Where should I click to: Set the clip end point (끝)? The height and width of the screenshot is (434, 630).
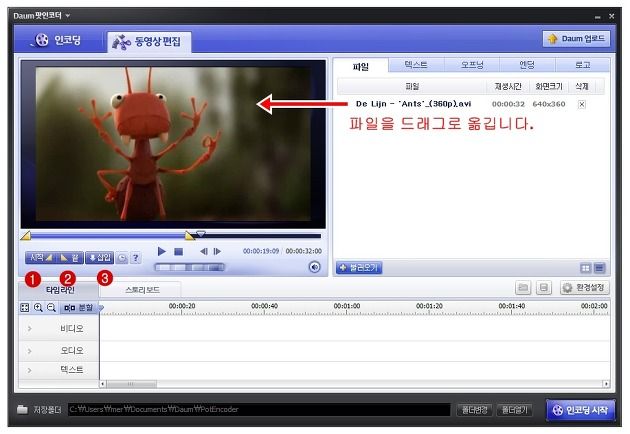pyautogui.click(x=69, y=258)
